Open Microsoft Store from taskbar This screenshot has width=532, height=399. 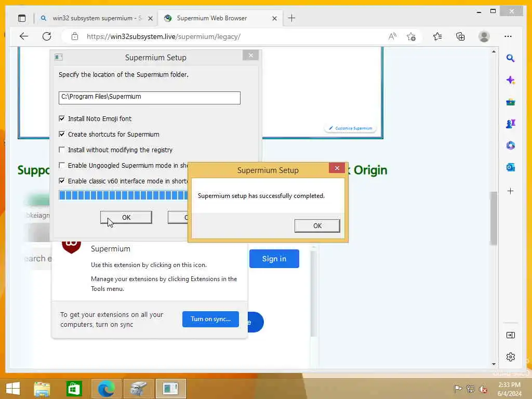[x=74, y=389]
